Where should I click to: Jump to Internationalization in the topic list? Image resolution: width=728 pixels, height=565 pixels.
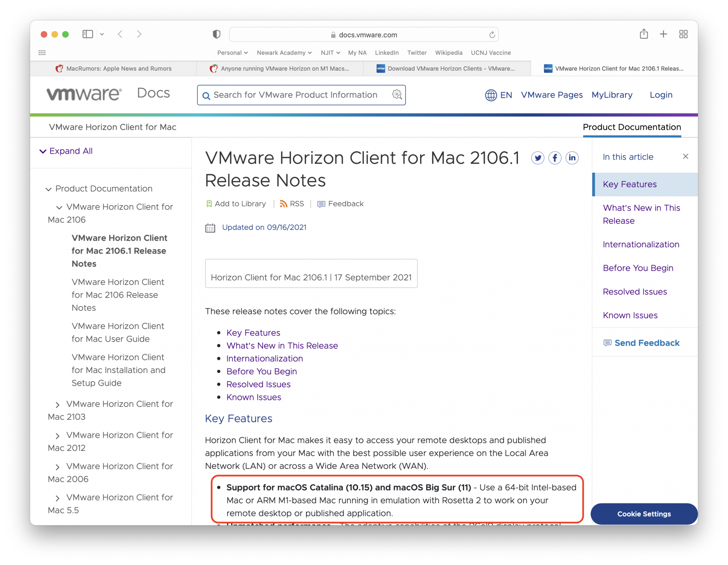click(265, 359)
